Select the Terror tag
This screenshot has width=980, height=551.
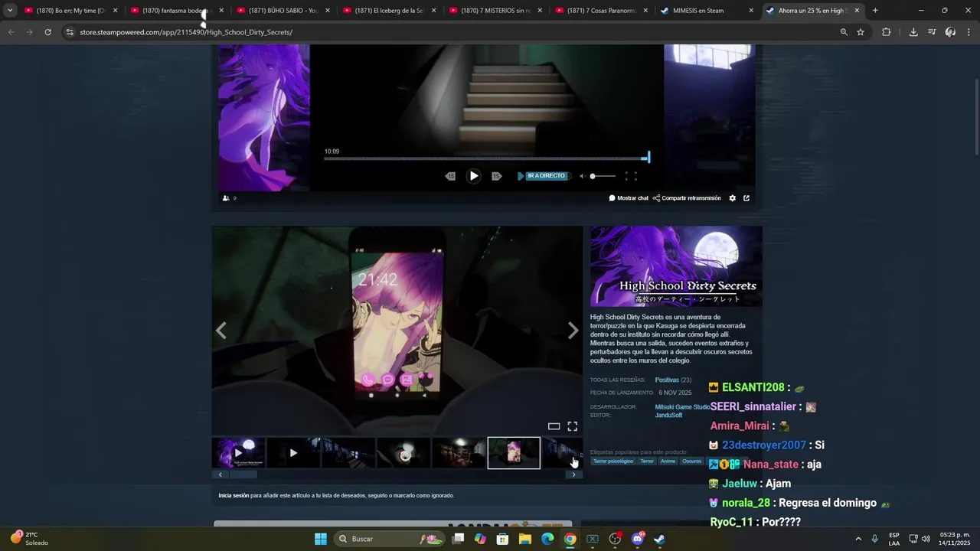tap(647, 461)
